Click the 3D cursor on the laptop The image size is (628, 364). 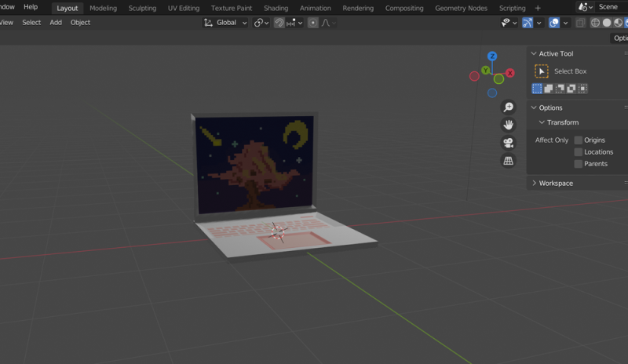coord(278,232)
